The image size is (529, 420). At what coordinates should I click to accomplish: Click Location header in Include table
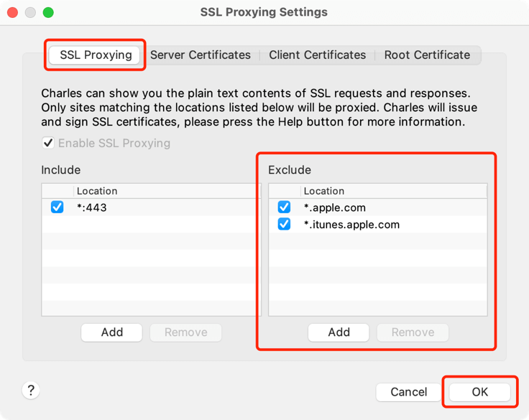pyautogui.click(x=97, y=191)
